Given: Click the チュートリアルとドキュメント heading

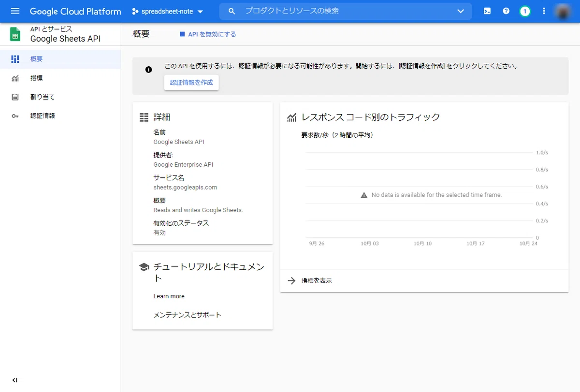Looking at the screenshot, I should click(209, 273).
